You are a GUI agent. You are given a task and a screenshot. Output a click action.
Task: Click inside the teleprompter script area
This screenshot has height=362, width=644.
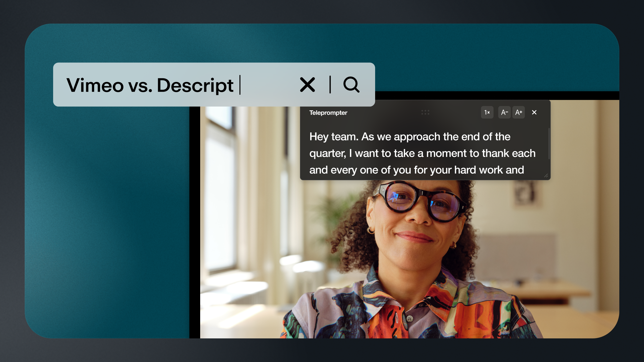(x=421, y=153)
